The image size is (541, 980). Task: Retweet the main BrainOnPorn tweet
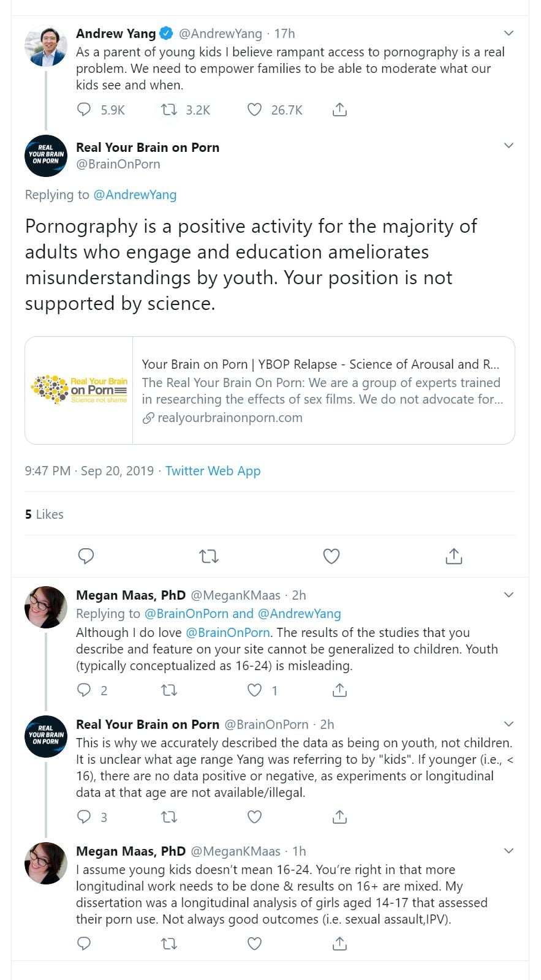(209, 556)
